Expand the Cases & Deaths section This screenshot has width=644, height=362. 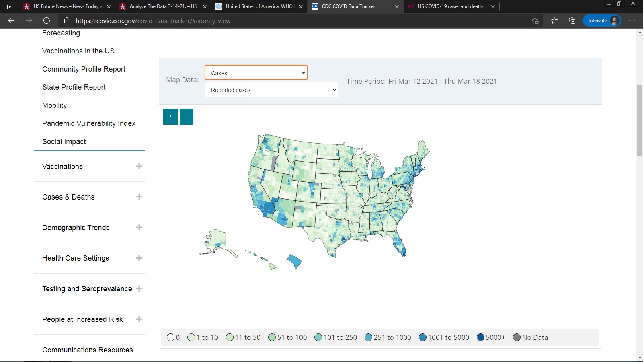tap(139, 197)
